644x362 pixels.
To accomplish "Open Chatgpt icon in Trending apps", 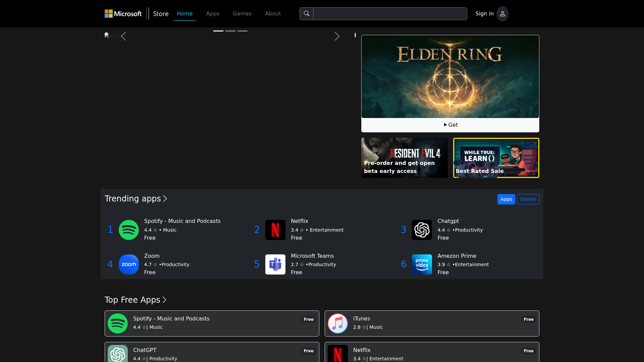I will (x=422, y=230).
